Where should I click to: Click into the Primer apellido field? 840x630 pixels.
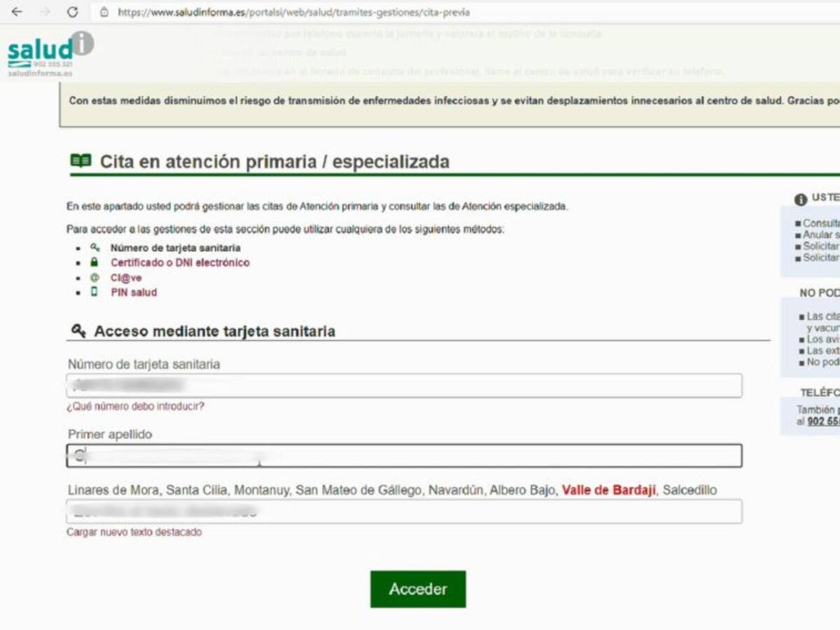click(x=404, y=456)
